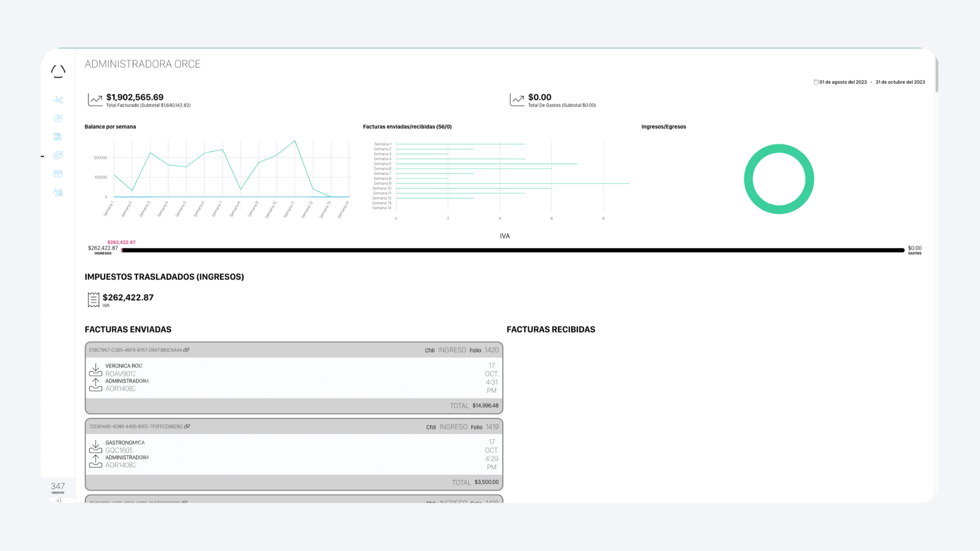The width and height of the screenshot is (980, 551).
Task: Click the Facturas enviadas/recibidas (56/0) title
Action: pos(407,127)
